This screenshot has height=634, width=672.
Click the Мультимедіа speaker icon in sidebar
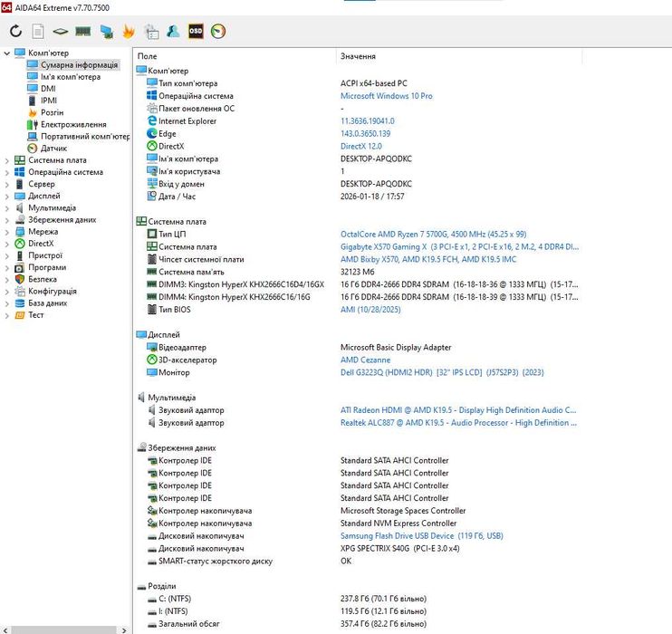point(20,208)
